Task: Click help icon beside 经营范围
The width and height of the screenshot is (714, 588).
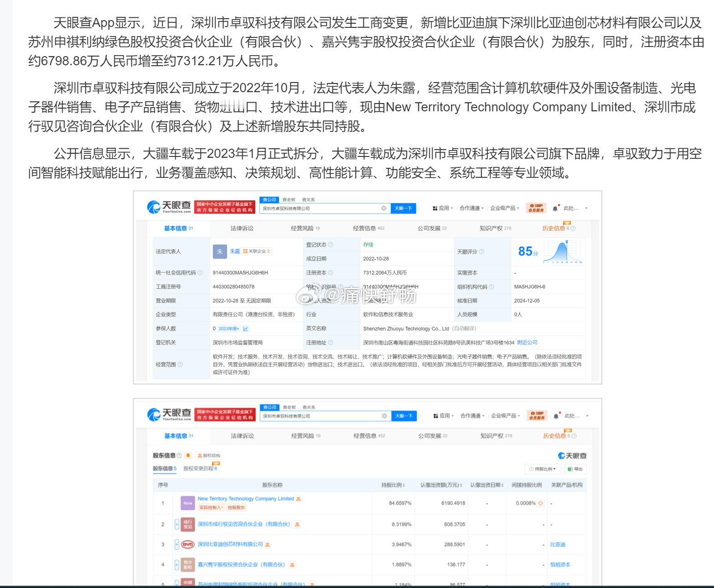Action: [180, 364]
